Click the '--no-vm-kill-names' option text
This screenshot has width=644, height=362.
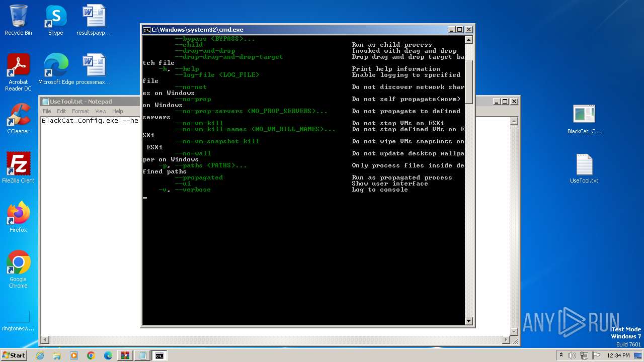[255, 129]
